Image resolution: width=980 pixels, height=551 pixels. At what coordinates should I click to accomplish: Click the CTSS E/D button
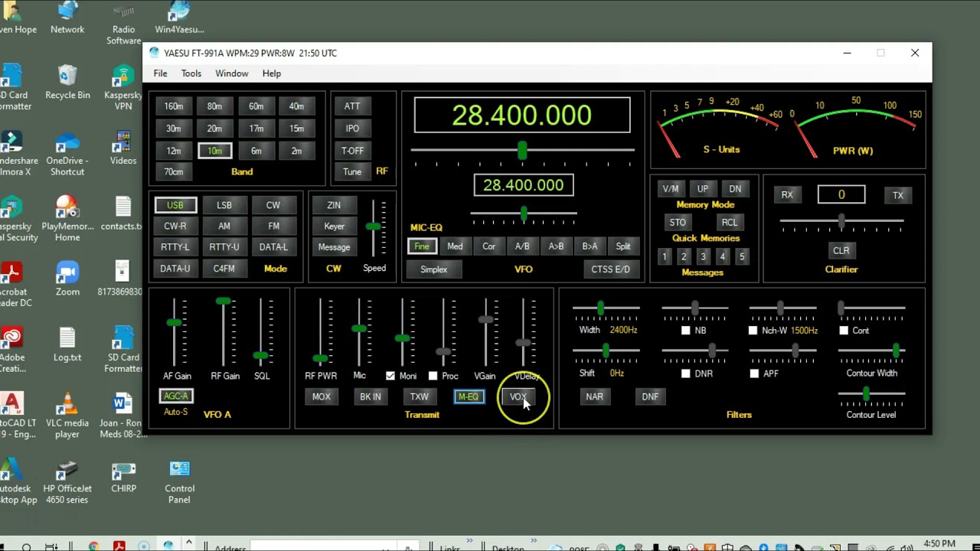point(610,269)
